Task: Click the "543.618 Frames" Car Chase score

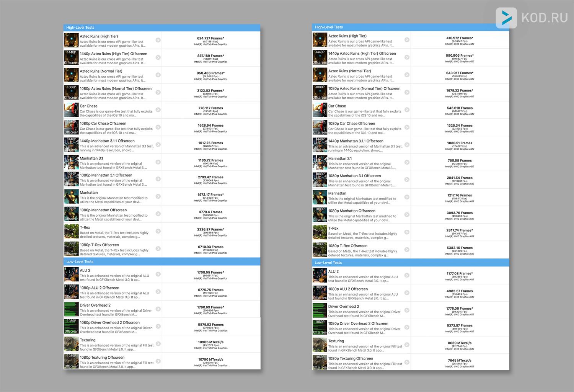Action: (460, 108)
